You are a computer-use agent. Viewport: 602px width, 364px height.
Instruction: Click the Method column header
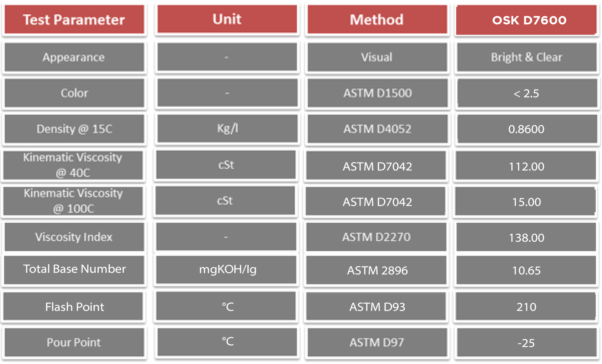(x=377, y=20)
